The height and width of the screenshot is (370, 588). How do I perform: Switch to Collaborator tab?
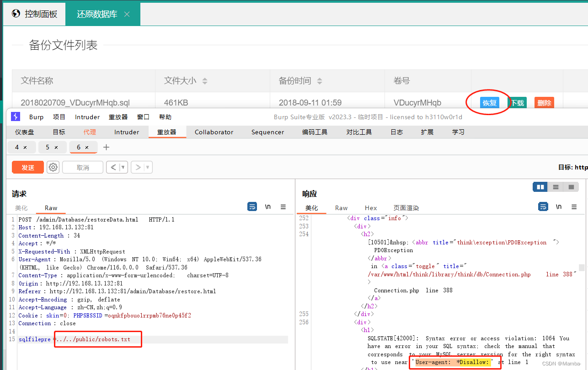(x=214, y=132)
